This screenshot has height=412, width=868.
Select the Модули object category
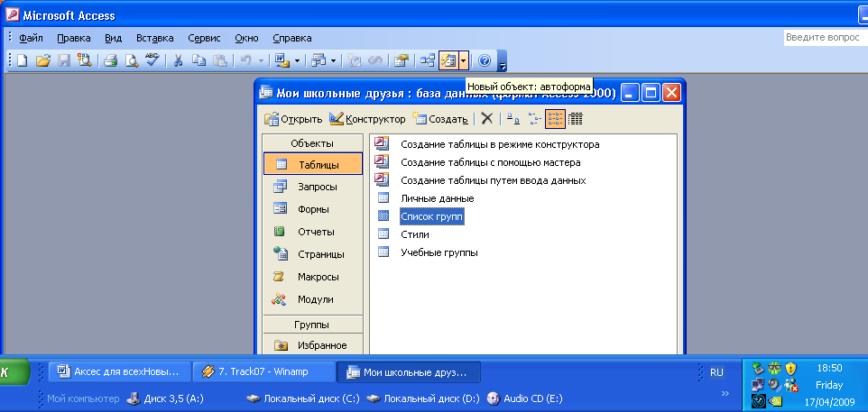coord(313,299)
